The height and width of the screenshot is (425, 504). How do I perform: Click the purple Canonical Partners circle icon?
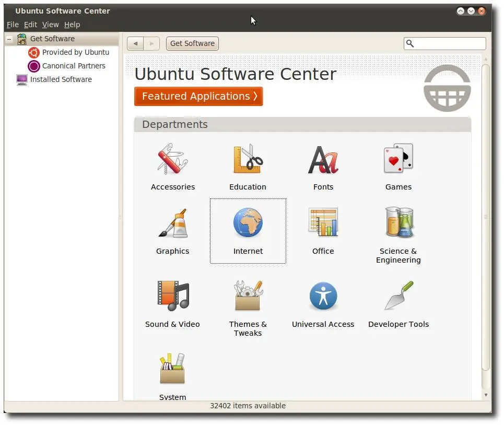[34, 66]
